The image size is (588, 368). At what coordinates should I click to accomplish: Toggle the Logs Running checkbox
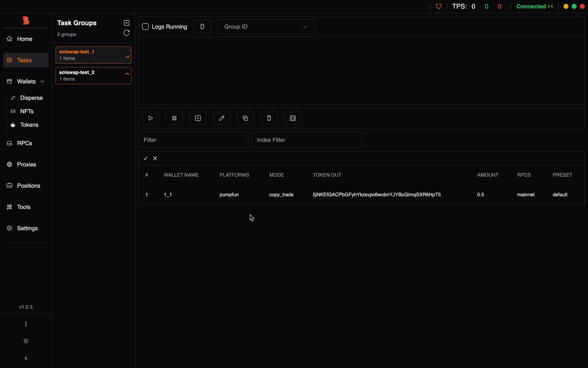(145, 27)
